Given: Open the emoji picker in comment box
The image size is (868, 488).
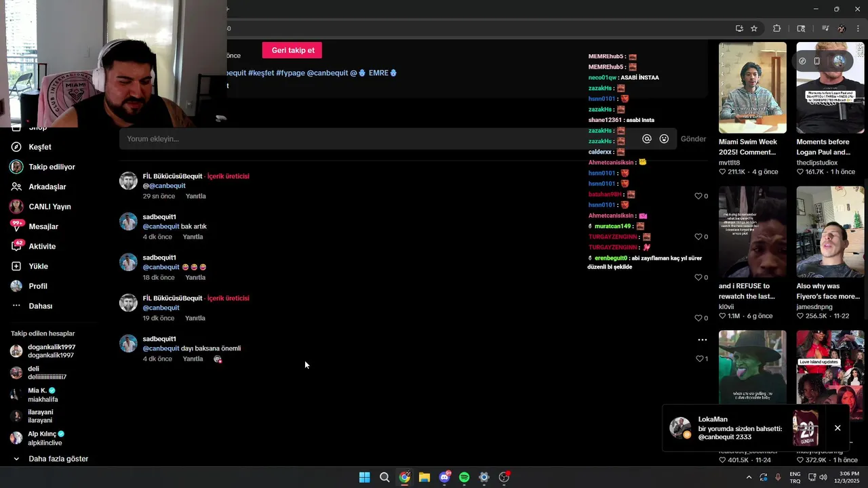Looking at the screenshot, I should click(x=665, y=139).
